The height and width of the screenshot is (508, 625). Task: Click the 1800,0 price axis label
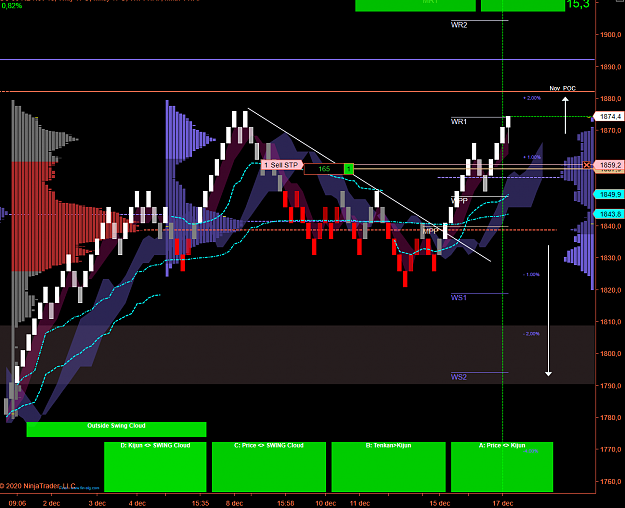610,354
